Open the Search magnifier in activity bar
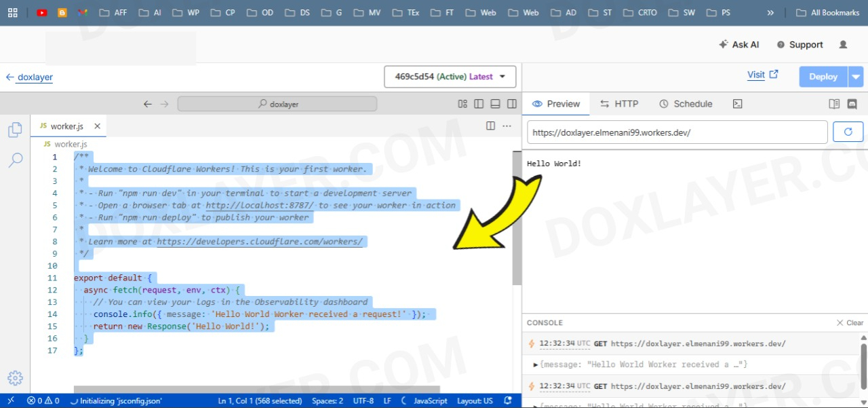868x408 pixels. pyautogui.click(x=15, y=160)
